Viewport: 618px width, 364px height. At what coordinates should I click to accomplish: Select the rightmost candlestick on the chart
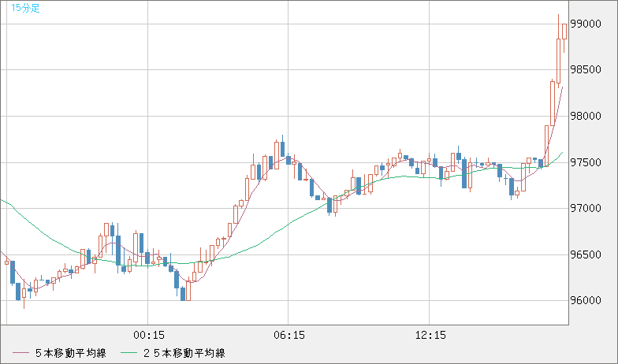pos(564,32)
